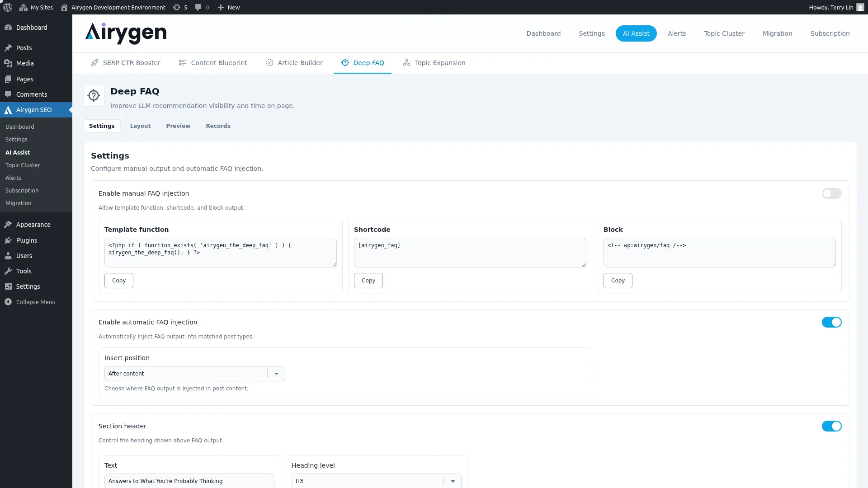Image resolution: width=868 pixels, height=488 pixels.
Task: Click the Topic Expansion nodes icon
Action: pyautogui.click(x=406, y=63)
